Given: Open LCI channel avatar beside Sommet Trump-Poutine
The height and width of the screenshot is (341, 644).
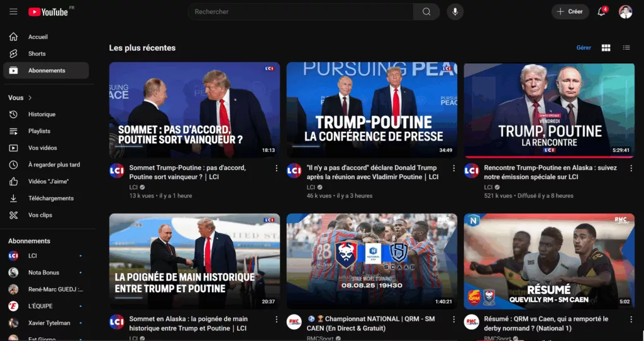Looking at the screenshot, I should coord(116,171).
